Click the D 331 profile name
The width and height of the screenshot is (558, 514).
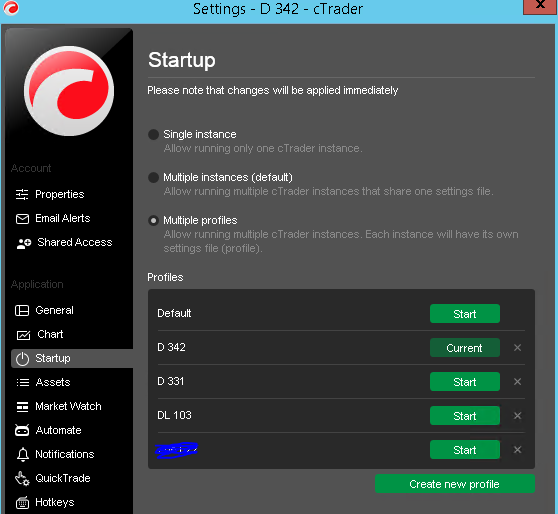point(170,381)
